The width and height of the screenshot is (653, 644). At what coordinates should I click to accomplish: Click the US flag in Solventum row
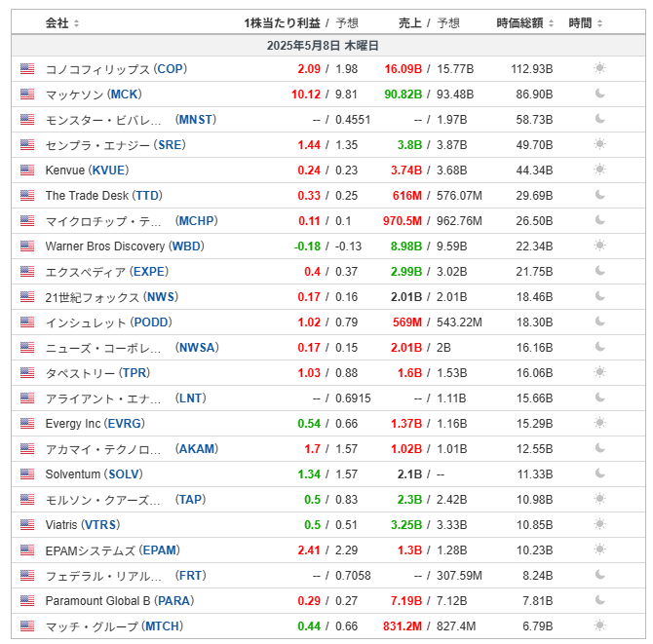click(27, 474)
